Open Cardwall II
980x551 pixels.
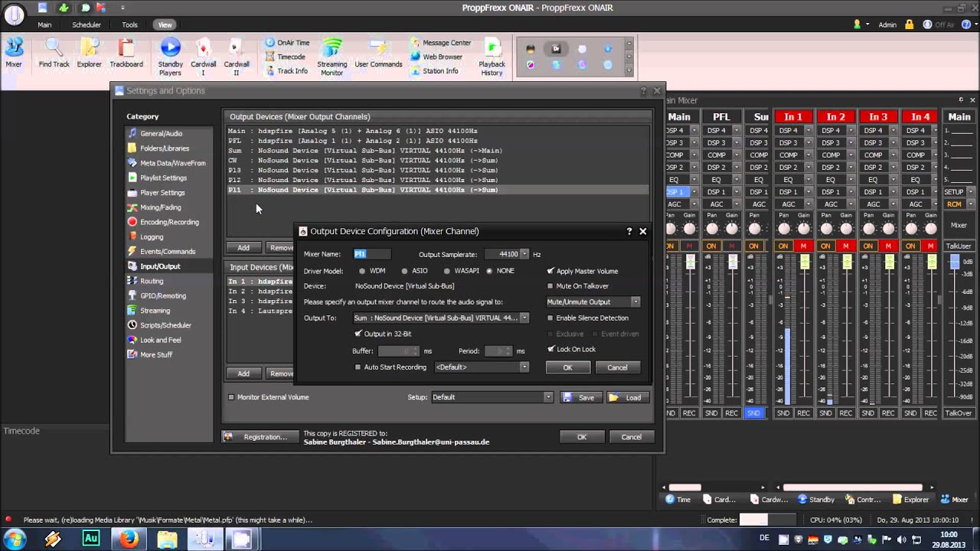pyautogui.click(x=237, y=57)
